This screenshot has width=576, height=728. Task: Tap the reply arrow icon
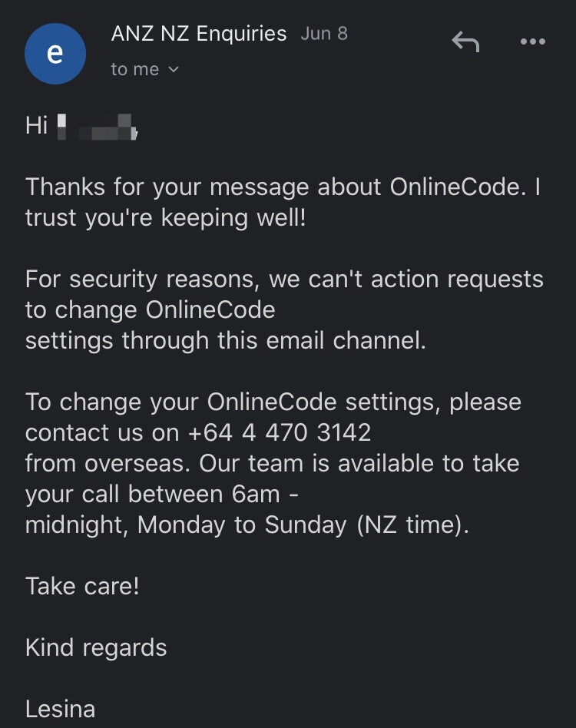pyautogui.click(x=465, y=41)
